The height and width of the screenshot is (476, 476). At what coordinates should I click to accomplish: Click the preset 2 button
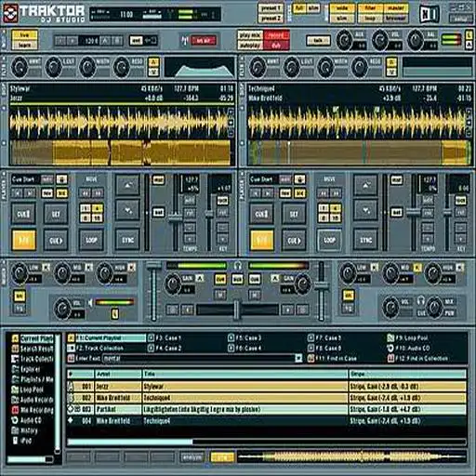[271, 19]
